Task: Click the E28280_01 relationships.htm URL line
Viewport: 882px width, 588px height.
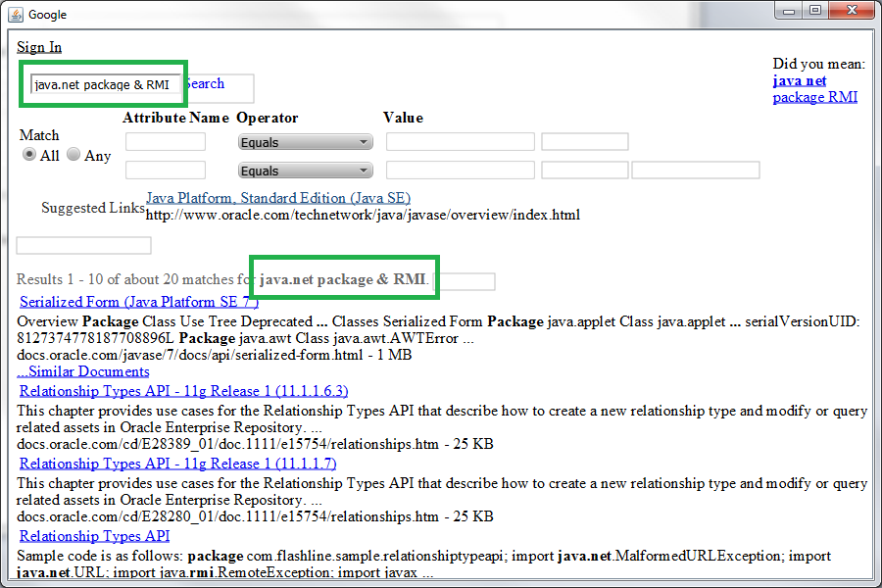Action: point(255,516)
